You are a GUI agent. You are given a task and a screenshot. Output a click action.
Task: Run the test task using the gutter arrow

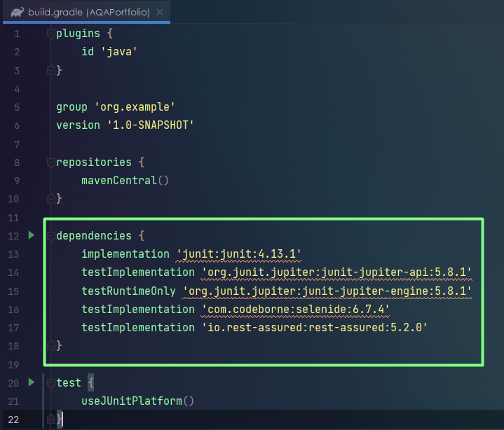32,382
